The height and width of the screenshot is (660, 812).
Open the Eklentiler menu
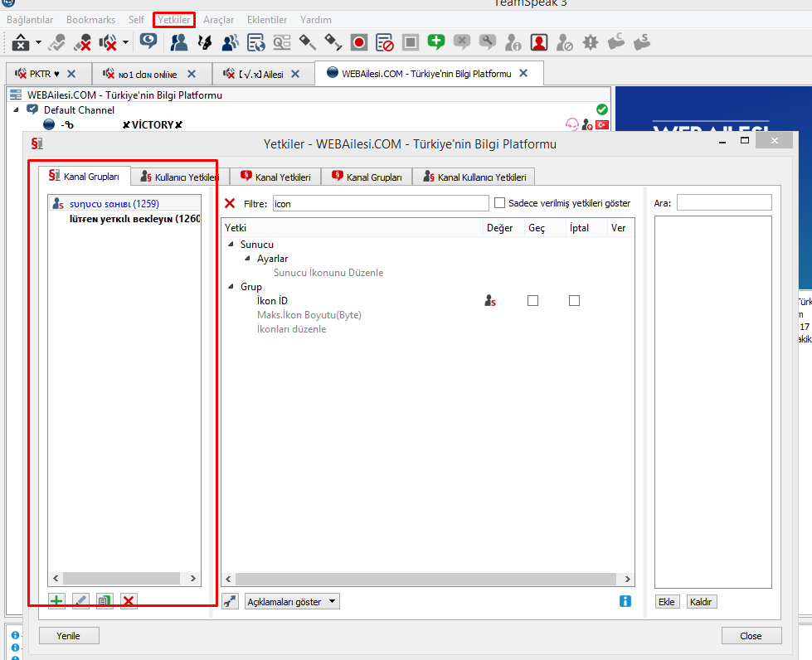[267, 20]
